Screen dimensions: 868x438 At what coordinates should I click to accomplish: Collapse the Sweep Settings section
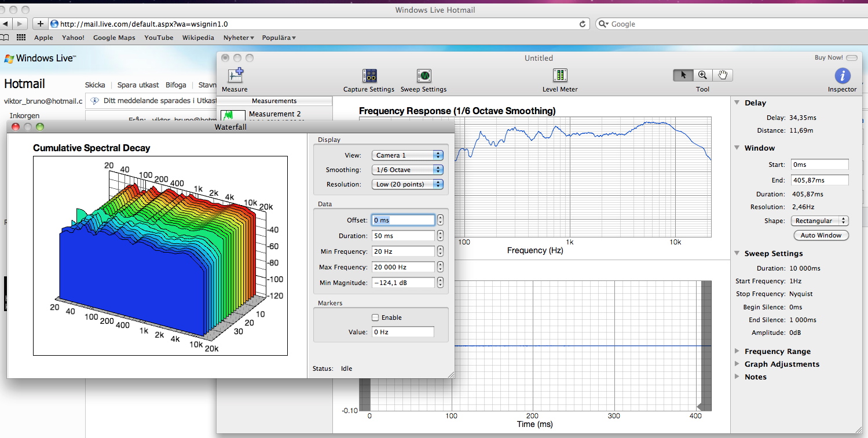737,253
